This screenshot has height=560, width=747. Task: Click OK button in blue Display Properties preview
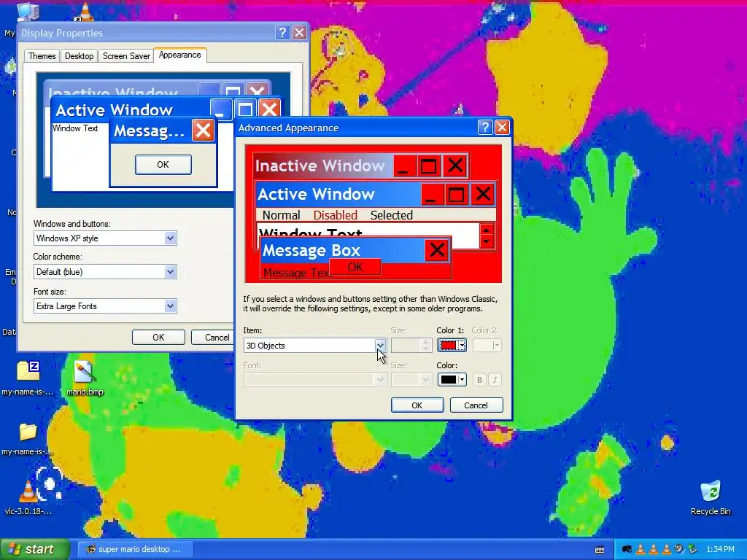(163, 164)
